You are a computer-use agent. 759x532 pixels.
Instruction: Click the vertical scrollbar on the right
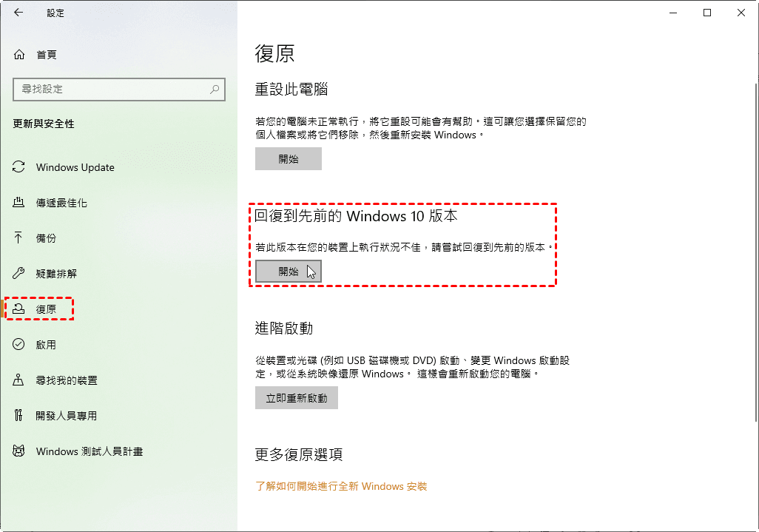(x=756, y=252)
